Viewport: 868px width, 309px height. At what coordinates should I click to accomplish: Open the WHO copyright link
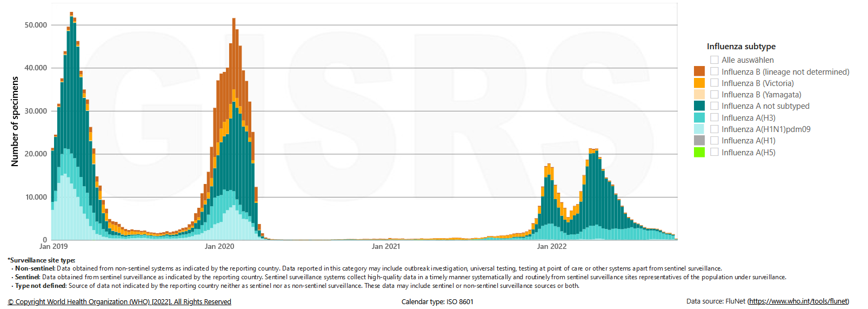point(119,302)
